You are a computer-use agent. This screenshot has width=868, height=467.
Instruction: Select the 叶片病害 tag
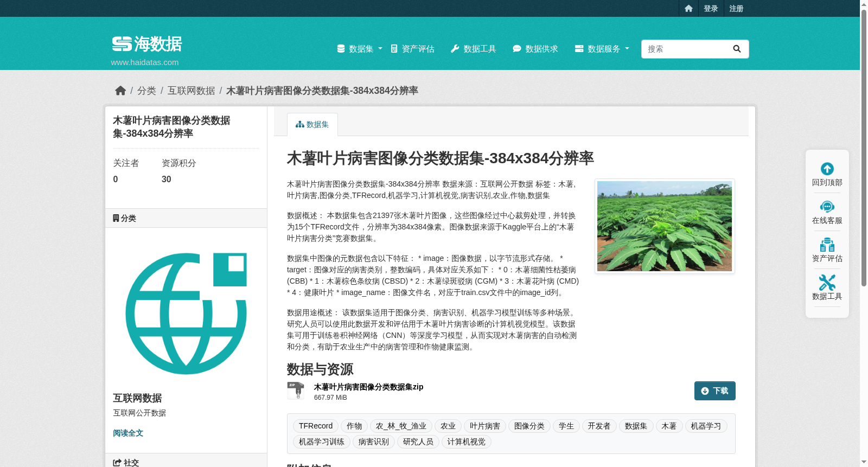point(485,426)
